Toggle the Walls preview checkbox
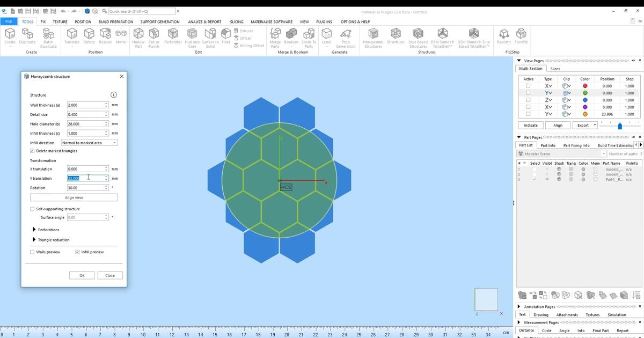The width and height of the screenshot is (644, 338). point(32,252)
